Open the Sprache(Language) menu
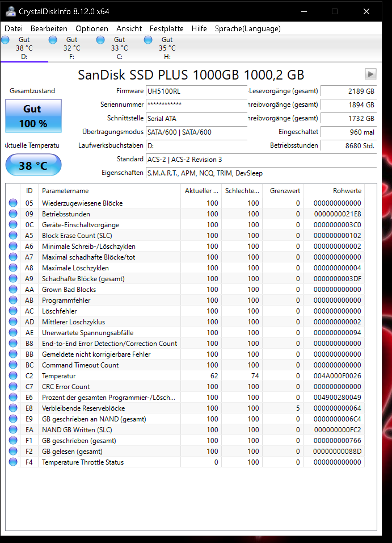The width and height of the screenshot is (392, 543). click(248, 29)
